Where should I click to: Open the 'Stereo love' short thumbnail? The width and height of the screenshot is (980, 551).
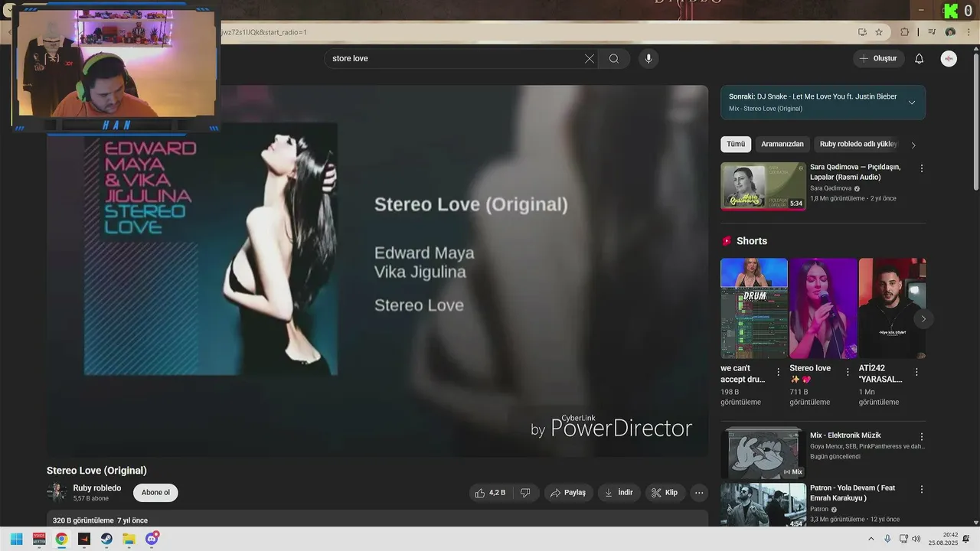[823, 308]
